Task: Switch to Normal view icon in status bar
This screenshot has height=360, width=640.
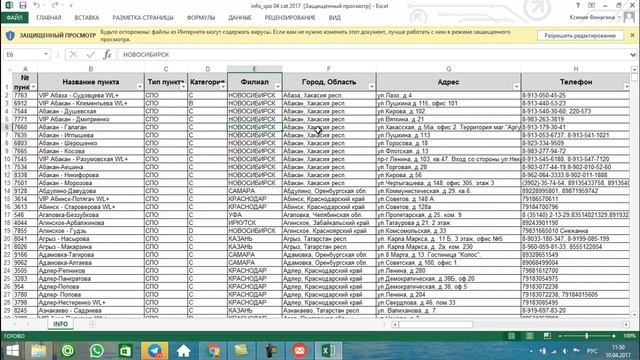Action: click(511, 336)
